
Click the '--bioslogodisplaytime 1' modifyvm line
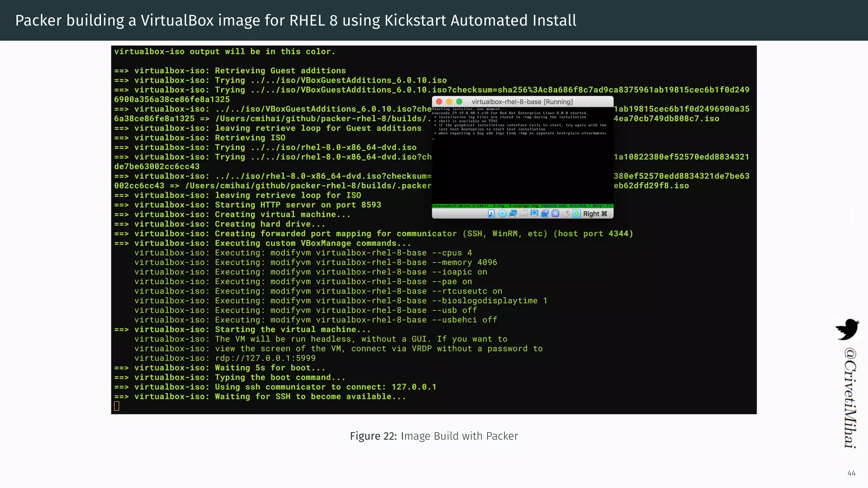click(341, 301)
